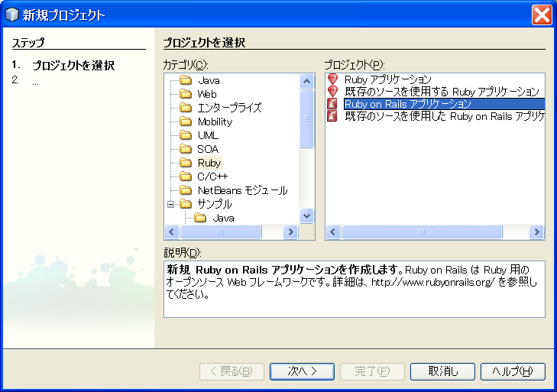
Task: Click the NetBeans モジュール folder icon
Action: 186,190
